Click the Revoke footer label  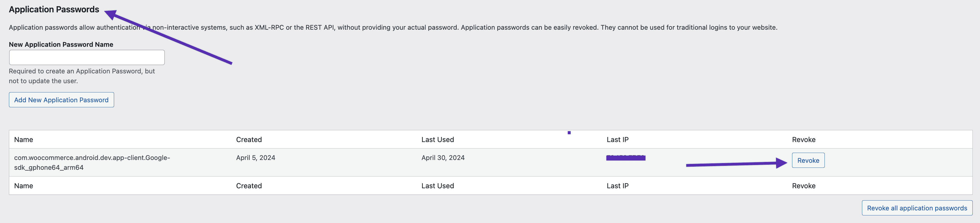pos(804,186)
